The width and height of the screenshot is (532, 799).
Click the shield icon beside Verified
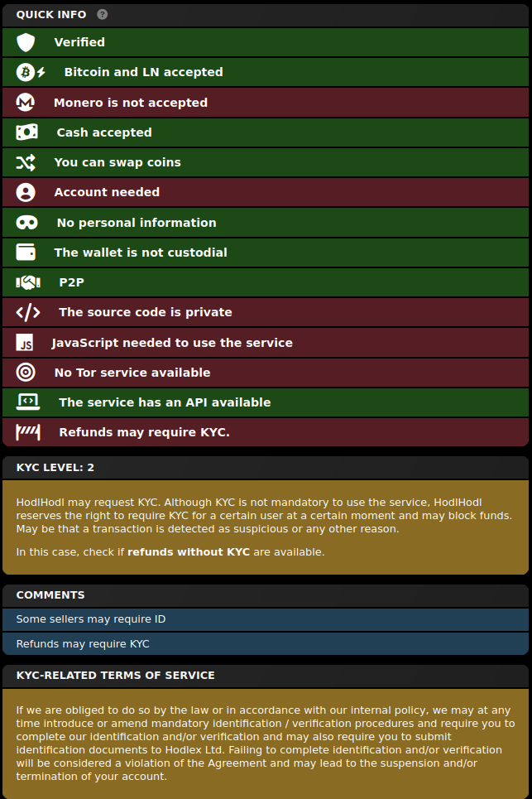click(26, 42)
